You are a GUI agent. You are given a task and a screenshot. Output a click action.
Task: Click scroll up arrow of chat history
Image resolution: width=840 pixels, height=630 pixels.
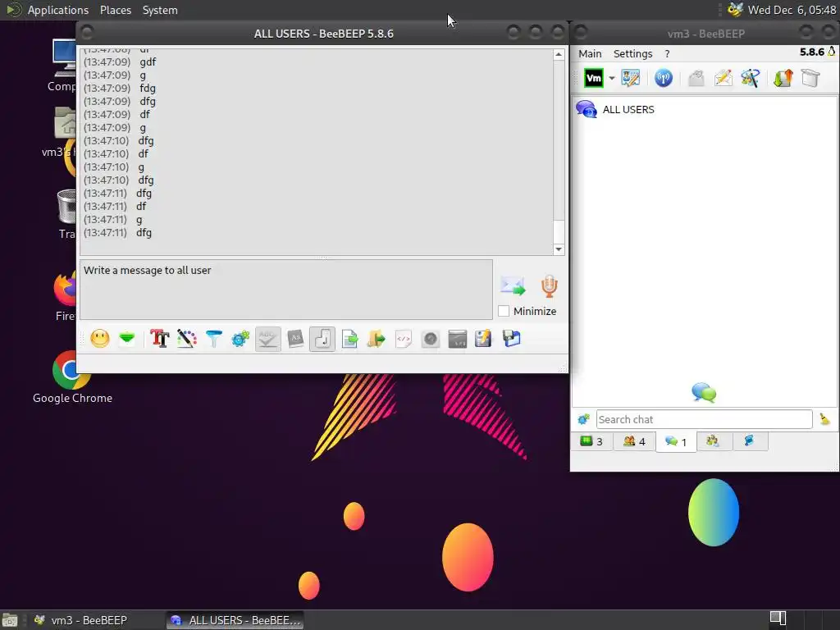click(x=559, y=54)
